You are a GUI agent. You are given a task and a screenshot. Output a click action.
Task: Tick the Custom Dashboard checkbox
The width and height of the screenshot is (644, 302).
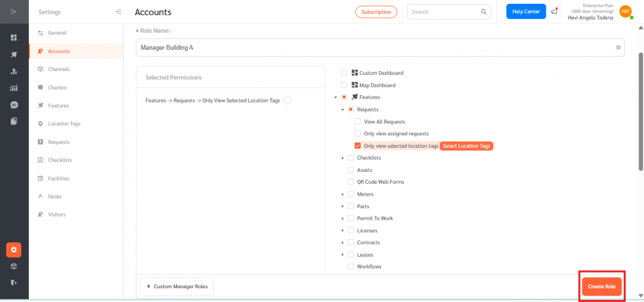(x=344, y=73)
